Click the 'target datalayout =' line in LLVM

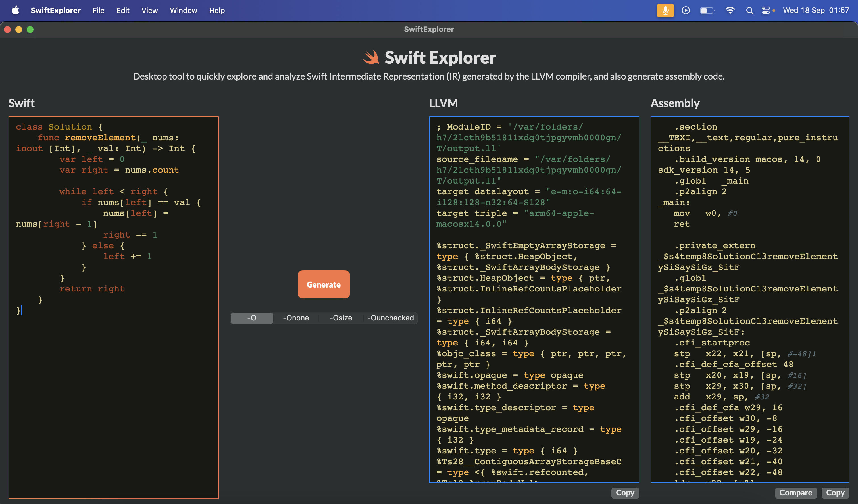point(529,191)
